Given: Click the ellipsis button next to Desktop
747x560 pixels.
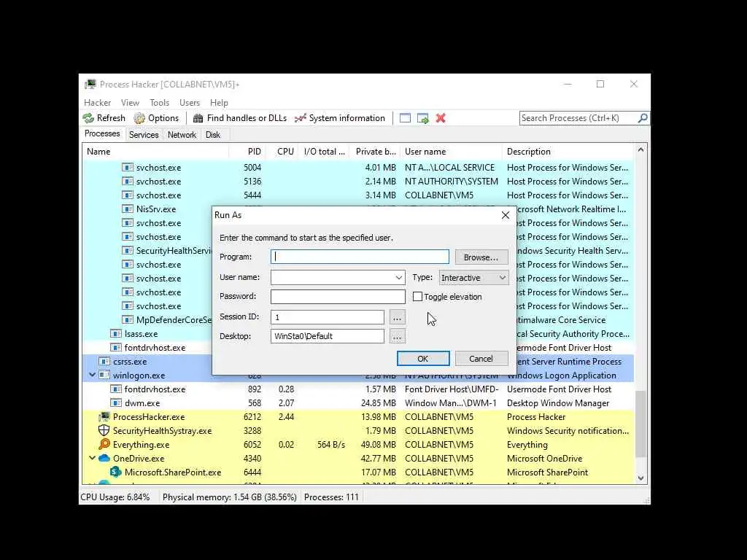Looking at the screenshot, I should pyautogui.click(x=397, y=336).
